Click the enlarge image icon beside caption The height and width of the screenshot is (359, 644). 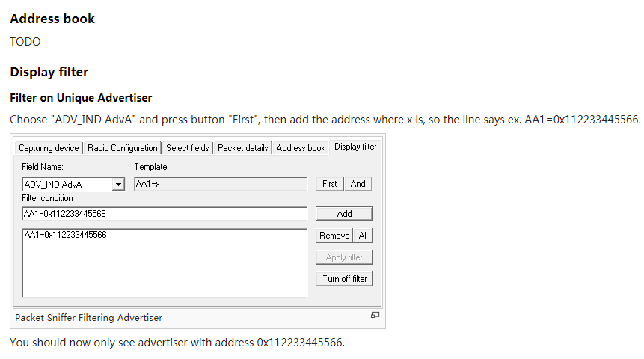click(x=375, y=316)
